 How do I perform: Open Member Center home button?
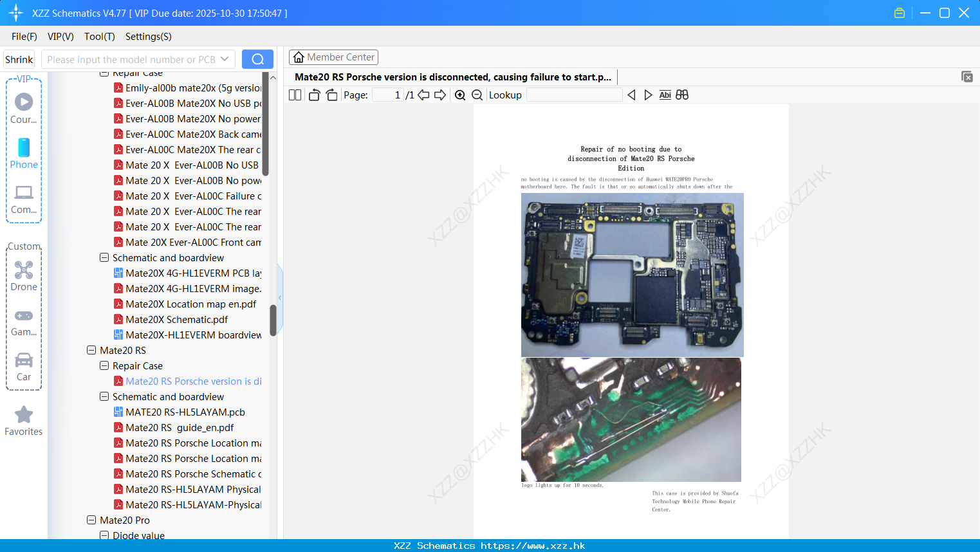point(333,57)
